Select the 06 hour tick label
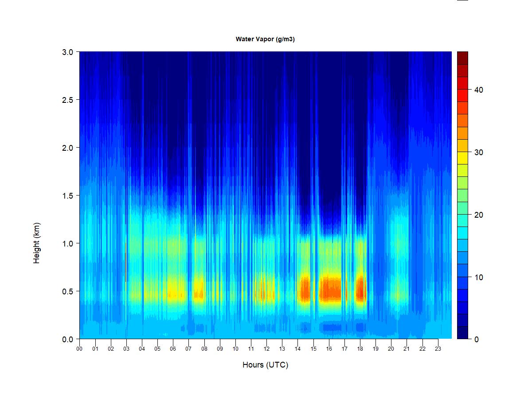 click(173, 349)
